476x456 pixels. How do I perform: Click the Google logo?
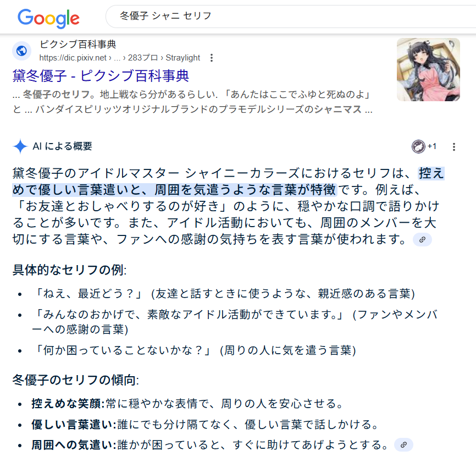click(x=48, y=18)
